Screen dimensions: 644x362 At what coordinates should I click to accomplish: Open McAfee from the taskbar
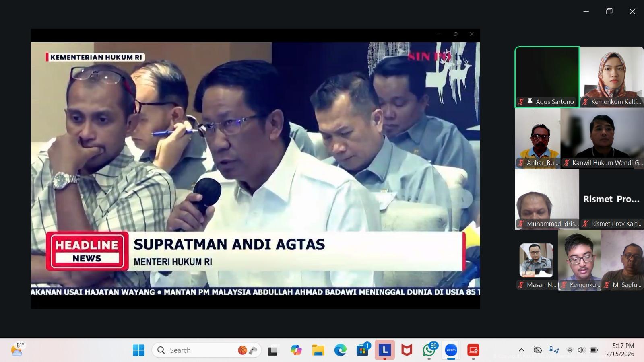[x=407, y=350]
